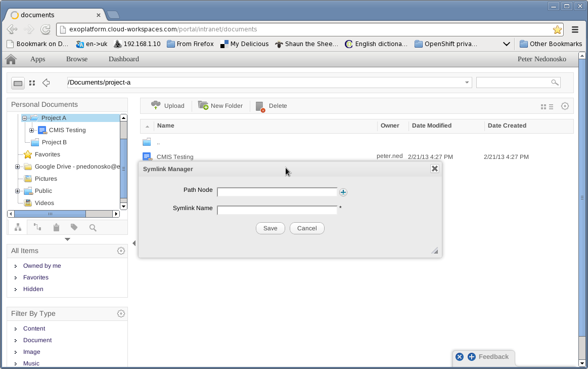Viewport: 588px width, 369px height.
Task: Go back with the left arrow icon
Action: click(46, 83)
